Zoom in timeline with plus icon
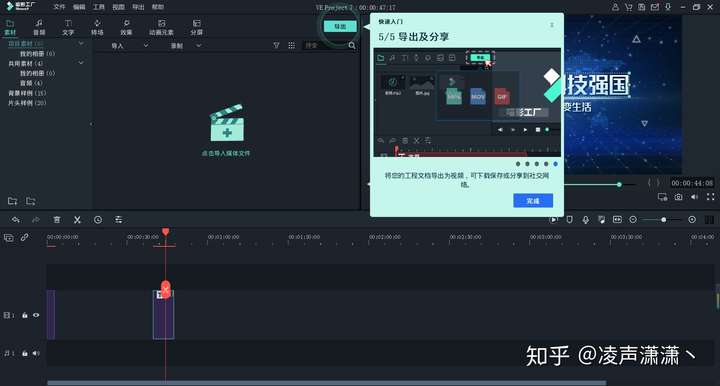Screen dimensions: 720x386 [x=692, y=220]
